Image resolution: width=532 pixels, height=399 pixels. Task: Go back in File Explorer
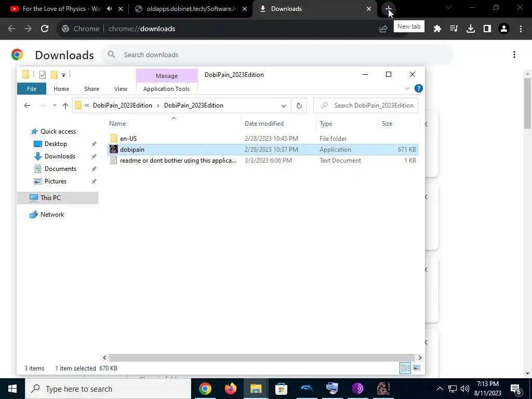pyautogui.click(x=27, y=105)
